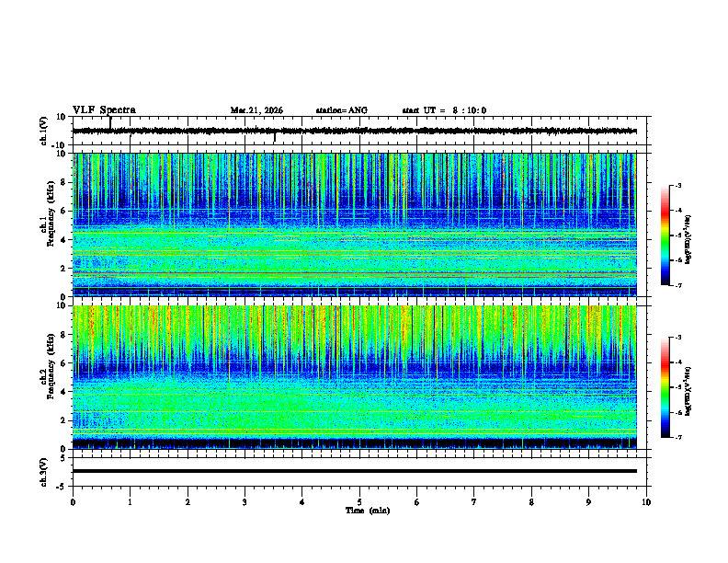Click the ch.1 spectrogram 8 kHz tick label
Screen dimensions: 728x563
(x=63, y=182)
